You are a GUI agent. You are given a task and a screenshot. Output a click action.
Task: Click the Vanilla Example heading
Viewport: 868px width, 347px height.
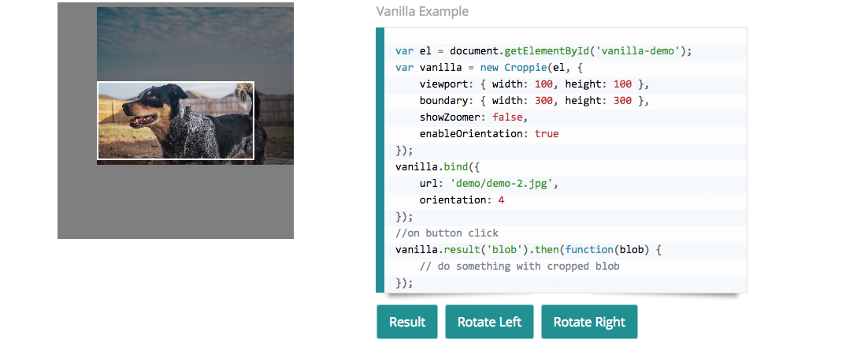422,11
